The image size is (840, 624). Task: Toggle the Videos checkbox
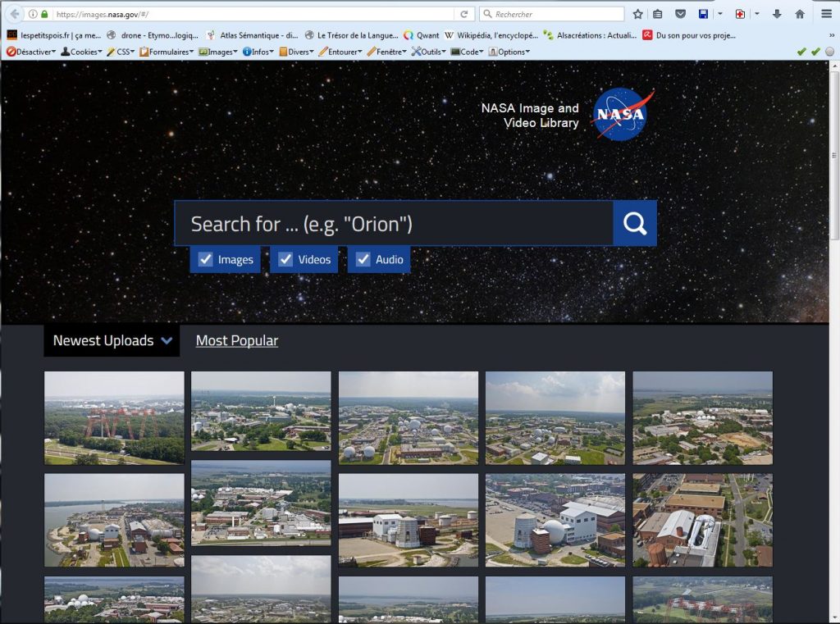[285, 260]
